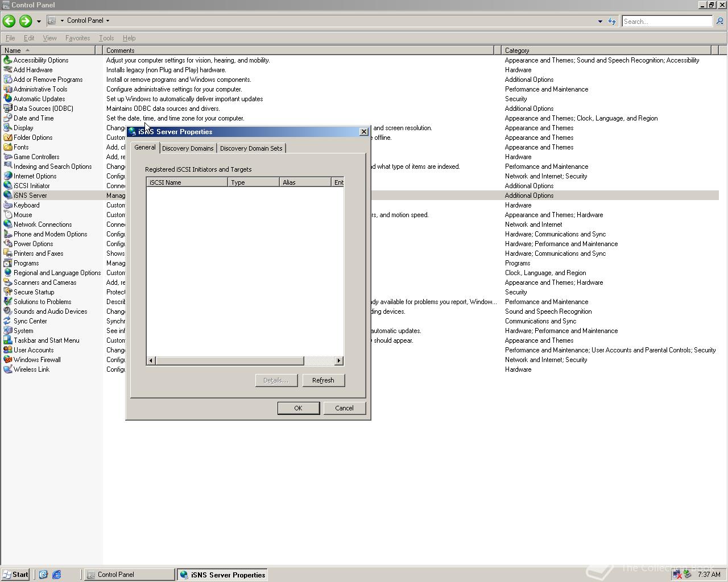The height and width of the screenshot is (582, 728).
Task: Open the Add Hardware icon
Action: pyautogui.click(x=8, y=70)
